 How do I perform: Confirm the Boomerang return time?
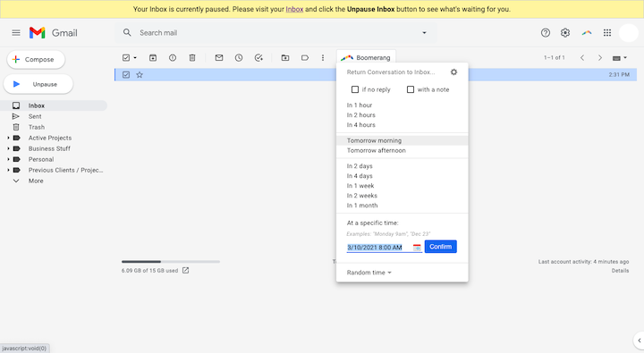[441, 247]
